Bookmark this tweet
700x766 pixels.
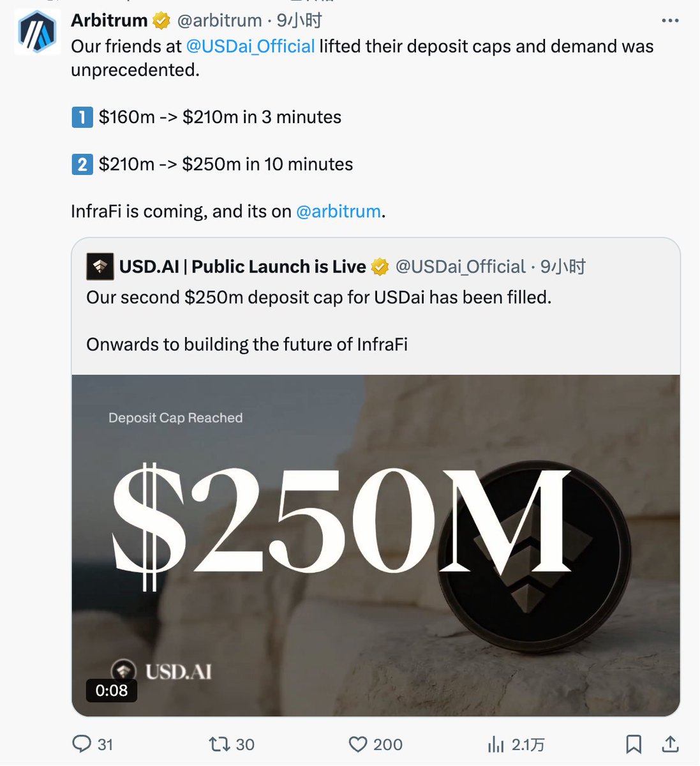tap(634, 744)
